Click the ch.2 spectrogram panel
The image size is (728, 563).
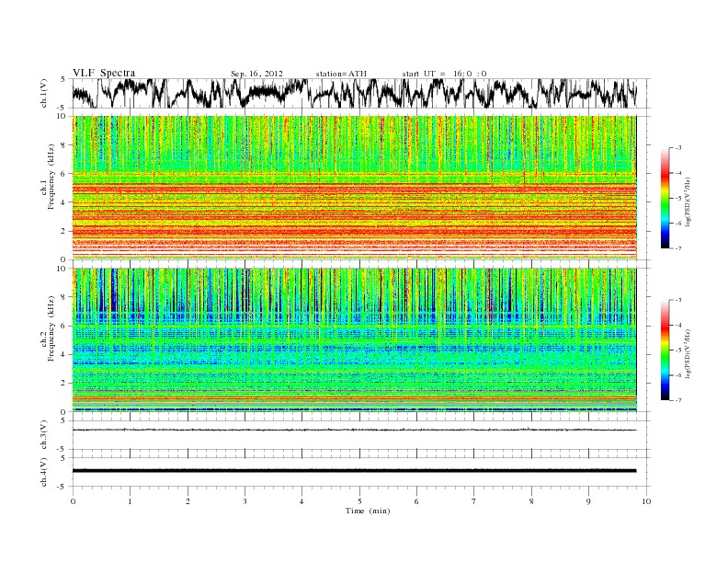click(354, 339)
